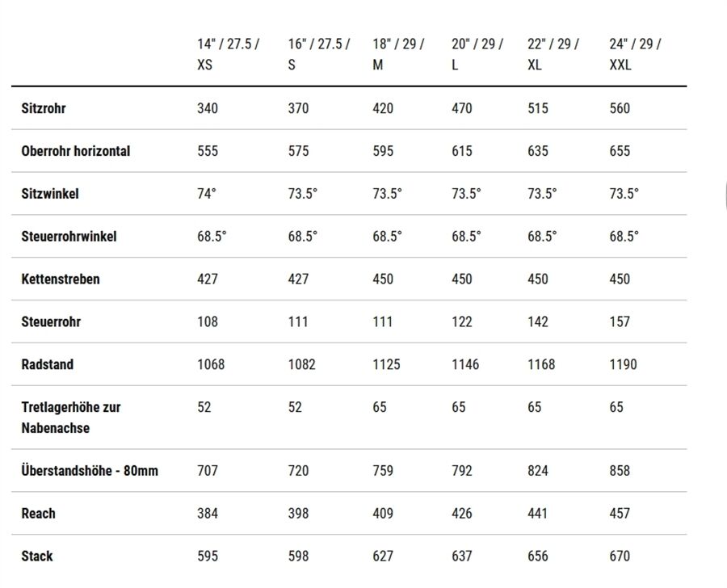Click the Steuerrohr value 122 for L
This screenshot has width=727, height=588.
(462, 321)
